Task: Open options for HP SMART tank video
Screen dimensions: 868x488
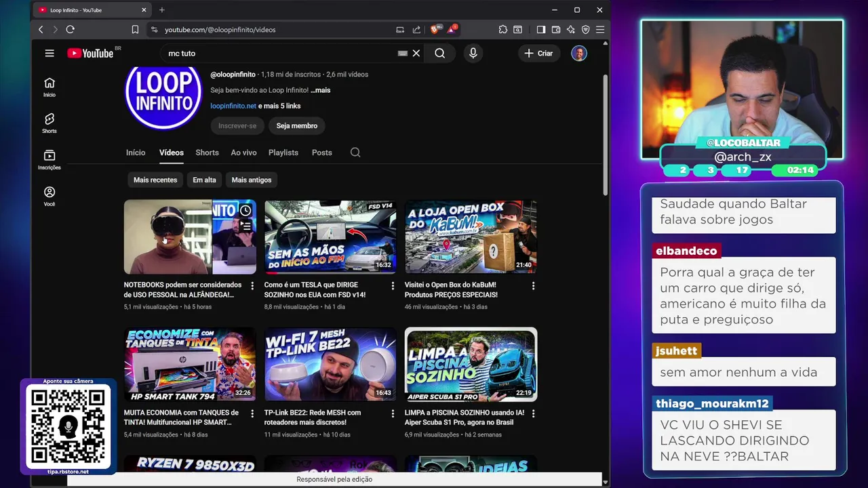Action: [x=252, y=413]
